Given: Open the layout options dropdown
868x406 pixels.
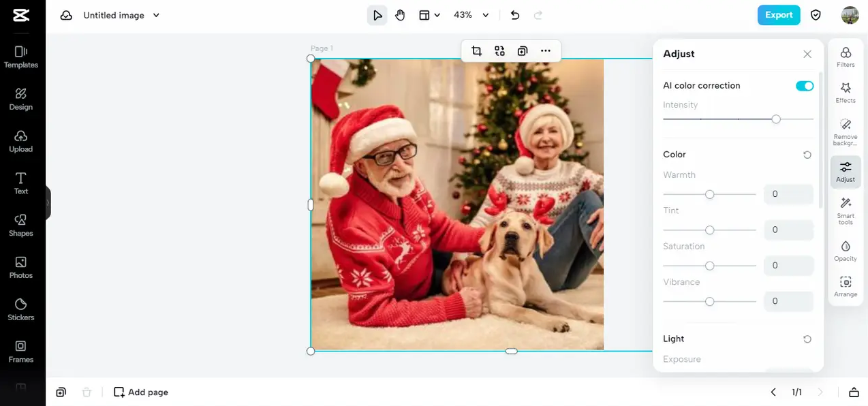Looking at the screenshot, I should [429, 15].
